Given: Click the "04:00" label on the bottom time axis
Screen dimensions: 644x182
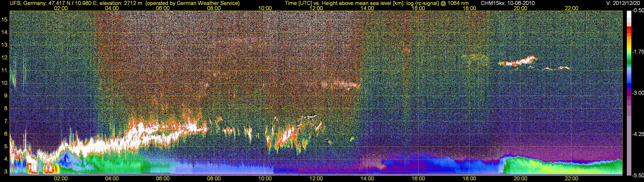Looking at the screenshot, I should click(x=112, y=179).
